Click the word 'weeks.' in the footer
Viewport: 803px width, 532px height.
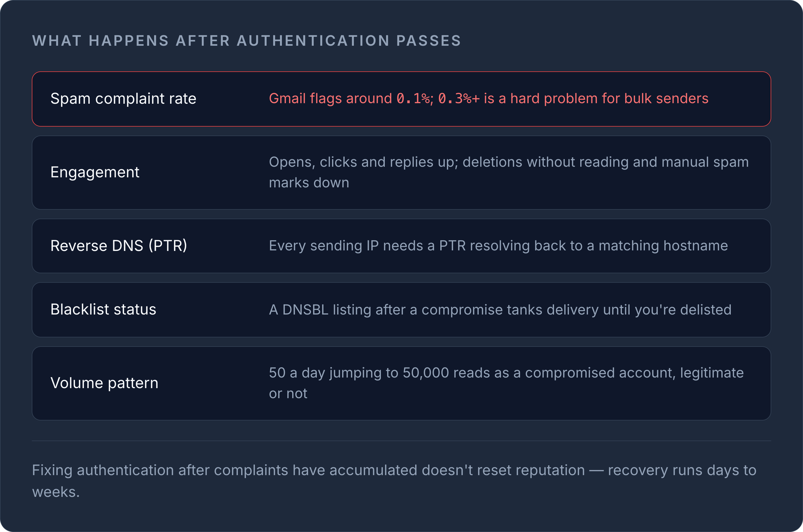click(x=56, y=492)
